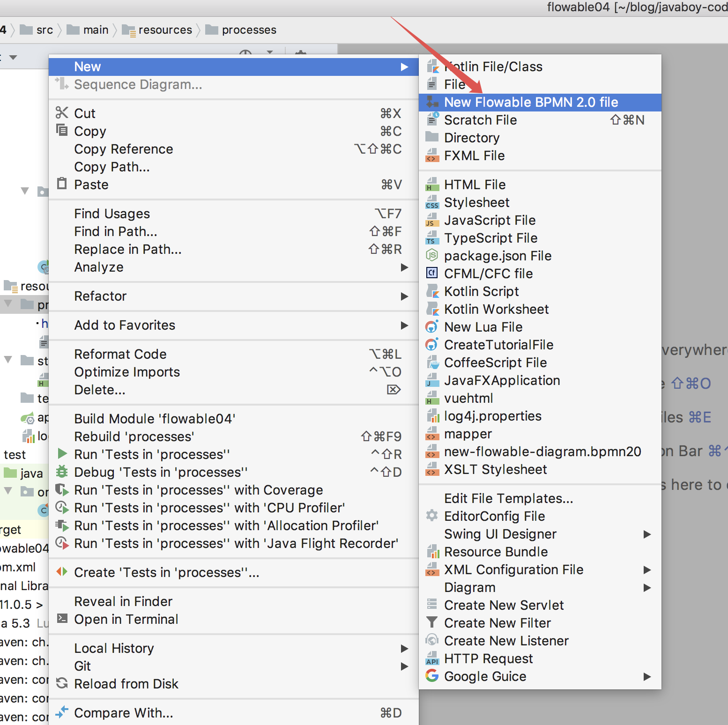
Task: Click the resources breadcrumb
Action: 157,30
